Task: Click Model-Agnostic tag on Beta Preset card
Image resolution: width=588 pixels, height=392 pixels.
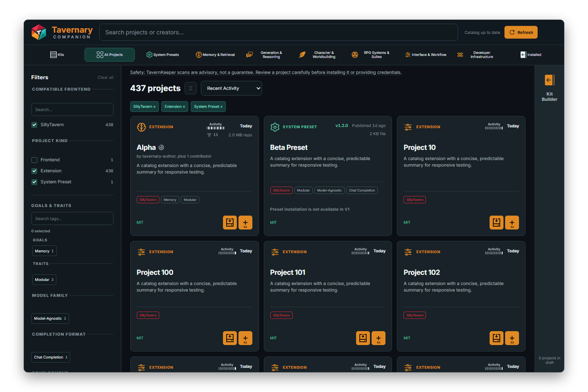Action: click(330, 190)
